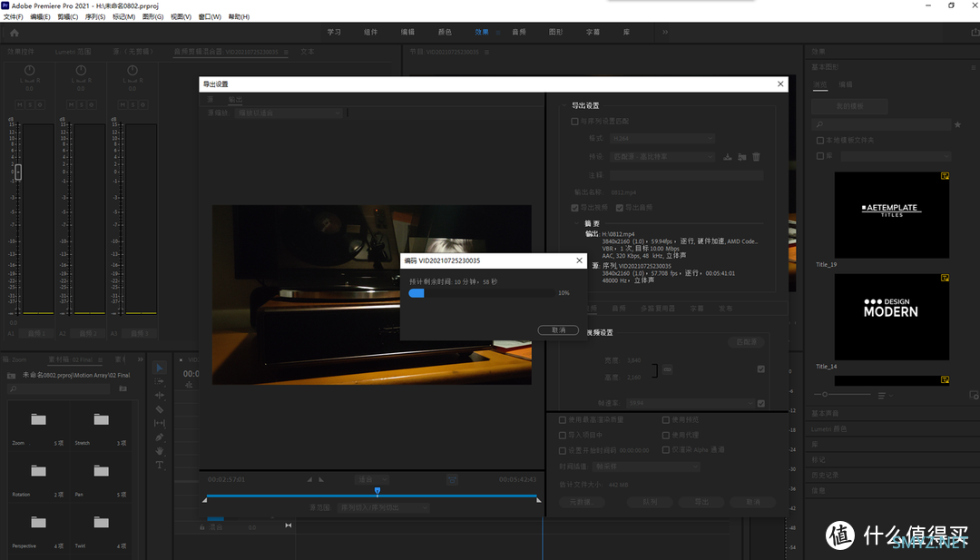Check 使用最高渲染质量 (max render quality)

[x=563, y=420]
